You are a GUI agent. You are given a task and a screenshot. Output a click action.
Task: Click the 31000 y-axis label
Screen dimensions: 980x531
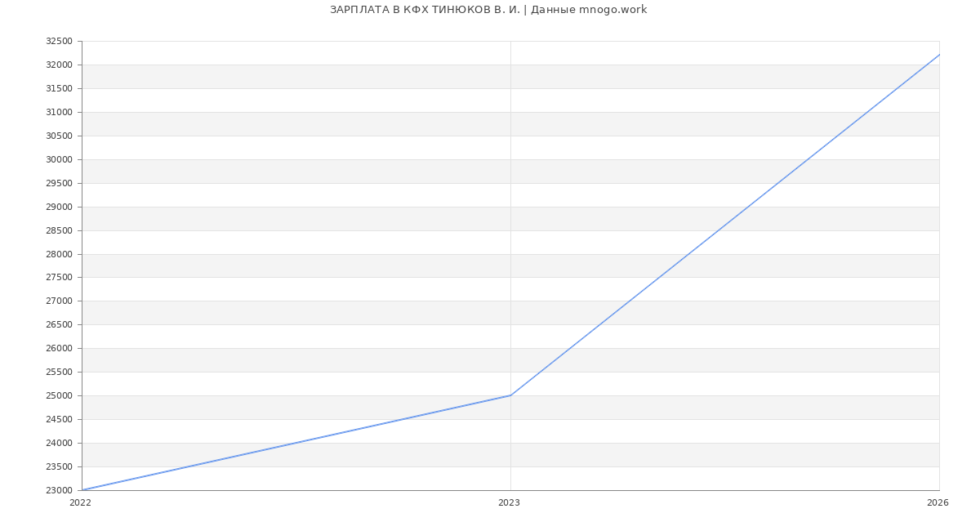pyautogui.click(x=58, y=113)
